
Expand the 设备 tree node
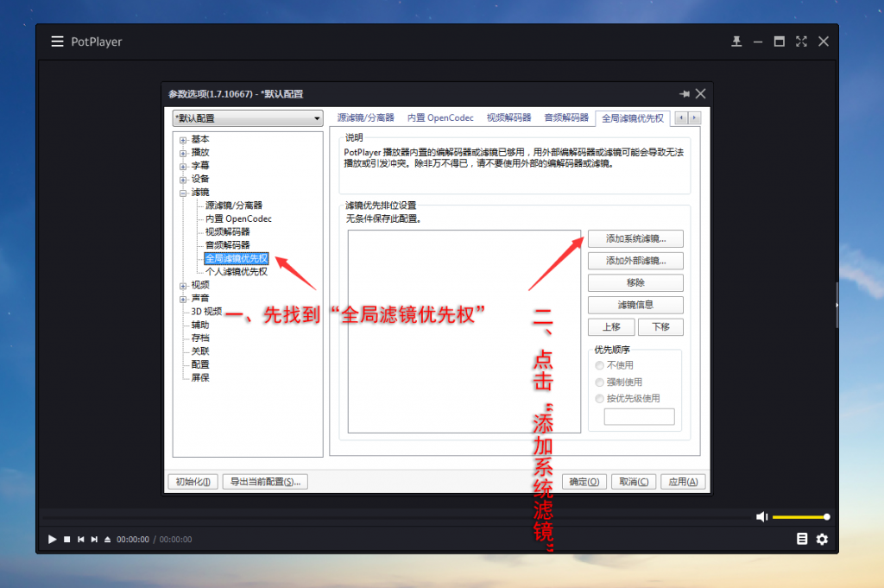183,180
